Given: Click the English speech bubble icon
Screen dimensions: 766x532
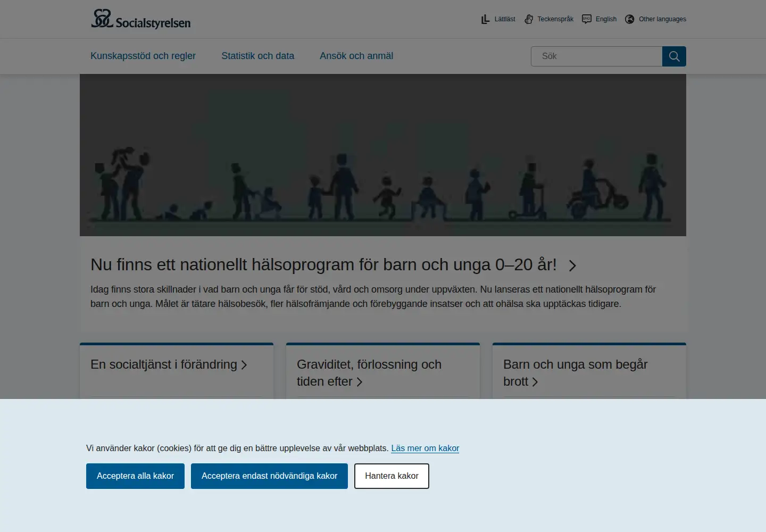Looking at the screenshot, I should [x=587, y=19].
